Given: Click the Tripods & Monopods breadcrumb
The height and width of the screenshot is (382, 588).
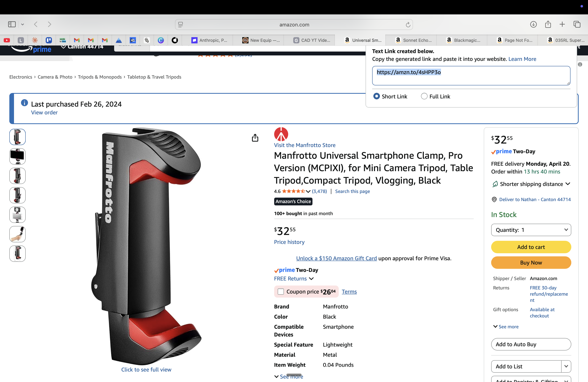Looking at the screenshot, I should point(100,77).
